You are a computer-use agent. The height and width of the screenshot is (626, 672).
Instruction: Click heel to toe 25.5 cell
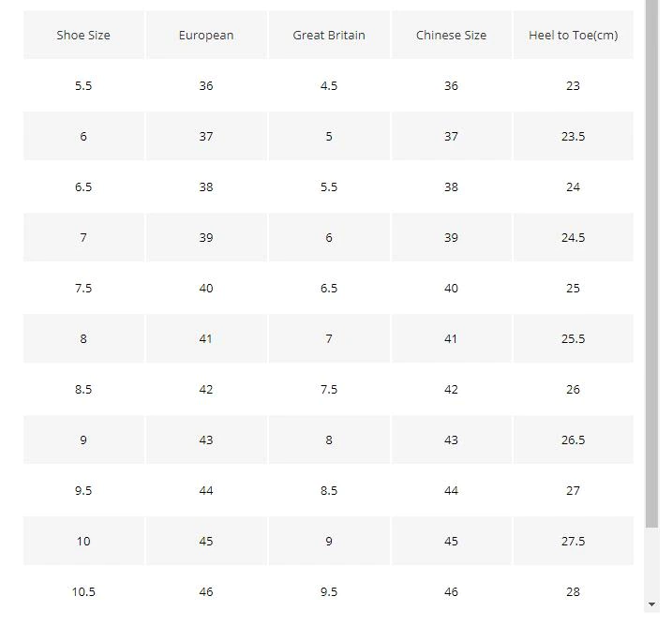[574, 338]
